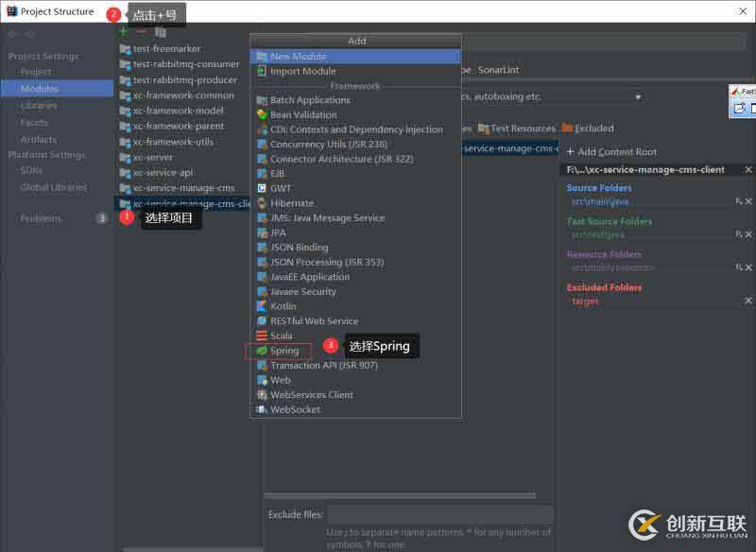Unmark the source folder entry

tap(748, 201)
